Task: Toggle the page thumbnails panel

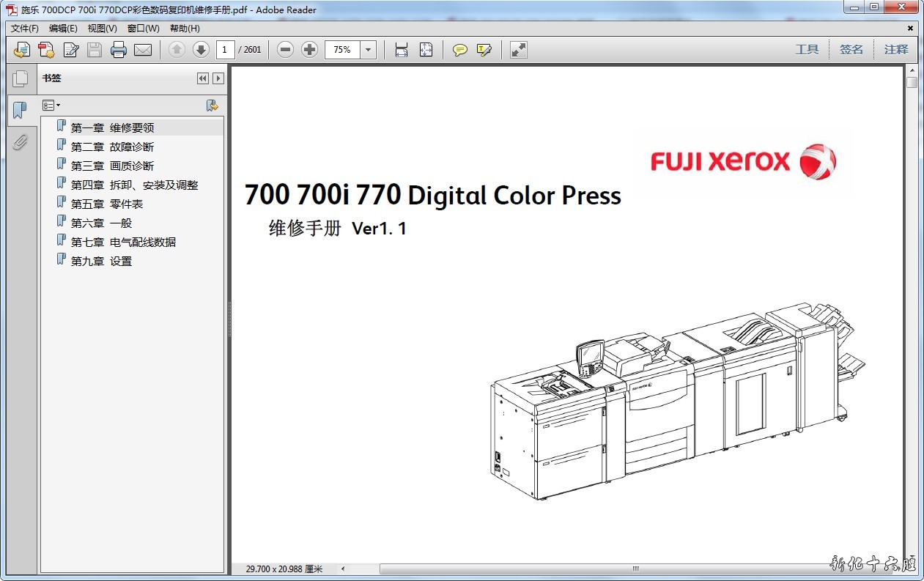Action: (20, 78)
